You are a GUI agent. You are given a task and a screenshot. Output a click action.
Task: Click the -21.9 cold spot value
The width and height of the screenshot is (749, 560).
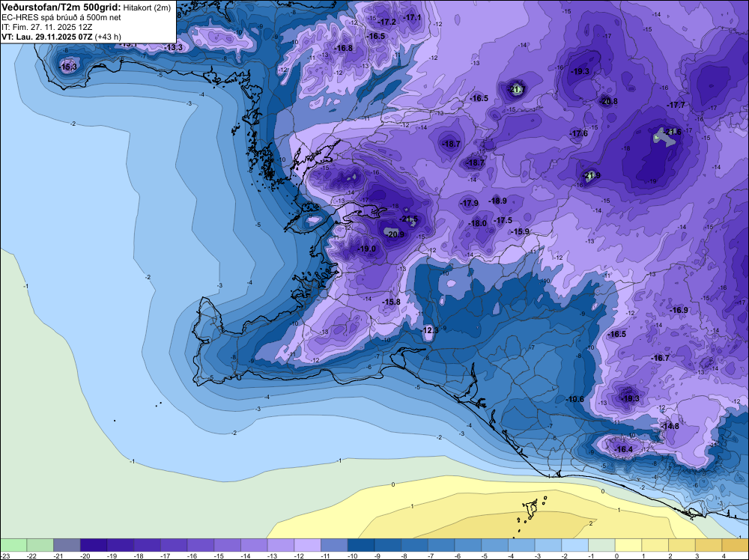[592, 176]
